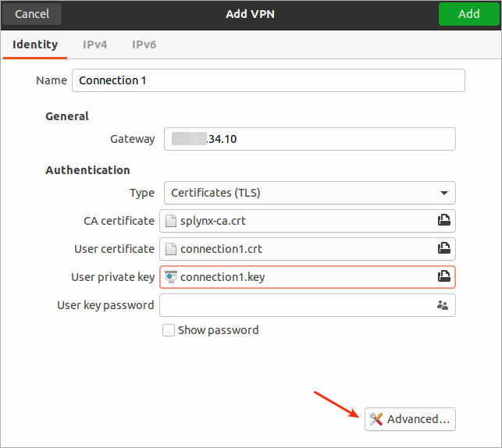
Task: Click the key file icon beside connection1.key
Action: coord(171,277)
